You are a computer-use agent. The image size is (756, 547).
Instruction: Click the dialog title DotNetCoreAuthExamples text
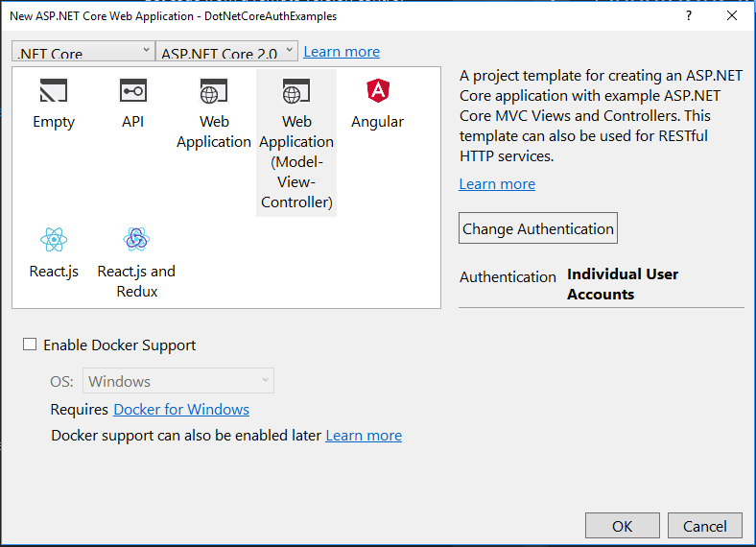click(x=271, y=16)
